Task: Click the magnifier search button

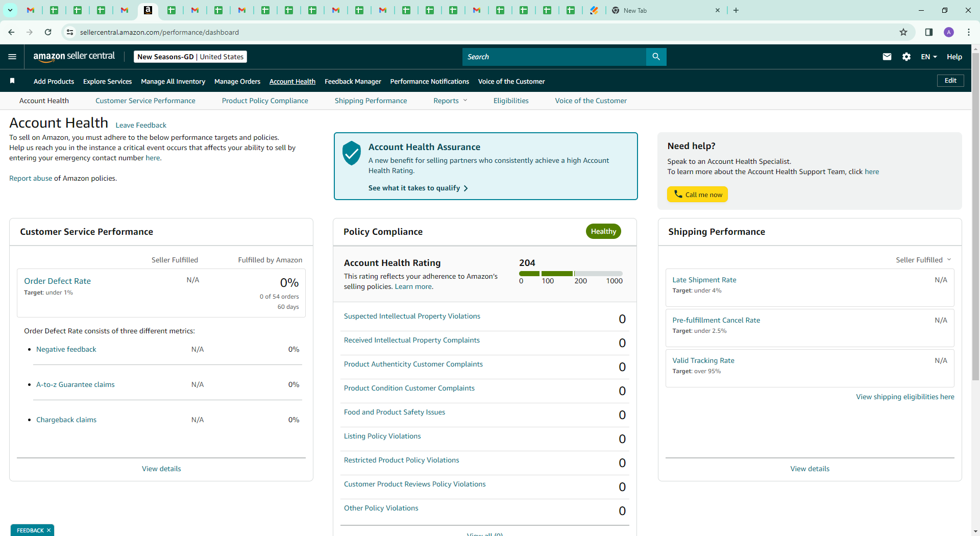Action: (656, 57)
